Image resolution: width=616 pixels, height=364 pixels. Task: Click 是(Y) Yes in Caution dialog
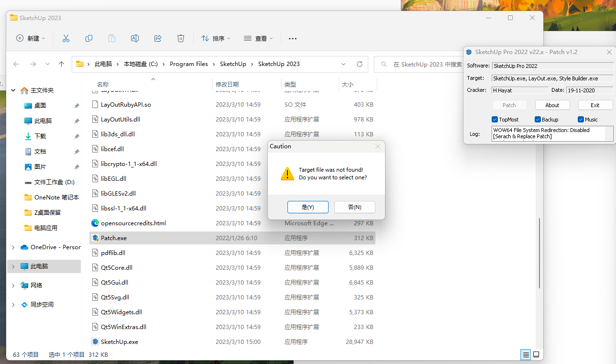(308, 207)
